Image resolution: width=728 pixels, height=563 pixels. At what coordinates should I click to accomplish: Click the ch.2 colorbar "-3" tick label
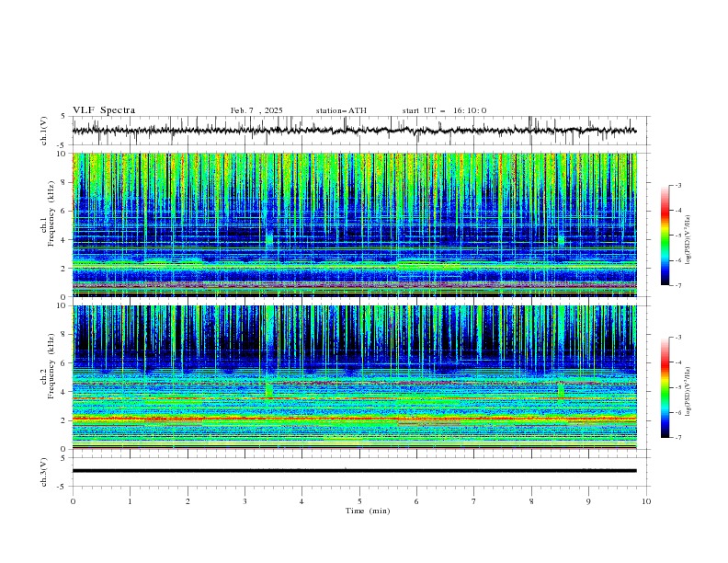pyautogui.click(x=677, y=338)
